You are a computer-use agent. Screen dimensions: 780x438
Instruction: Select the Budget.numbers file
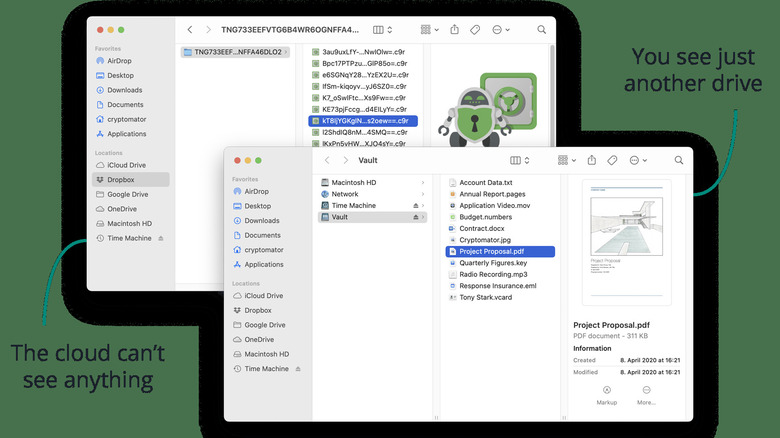485,217
